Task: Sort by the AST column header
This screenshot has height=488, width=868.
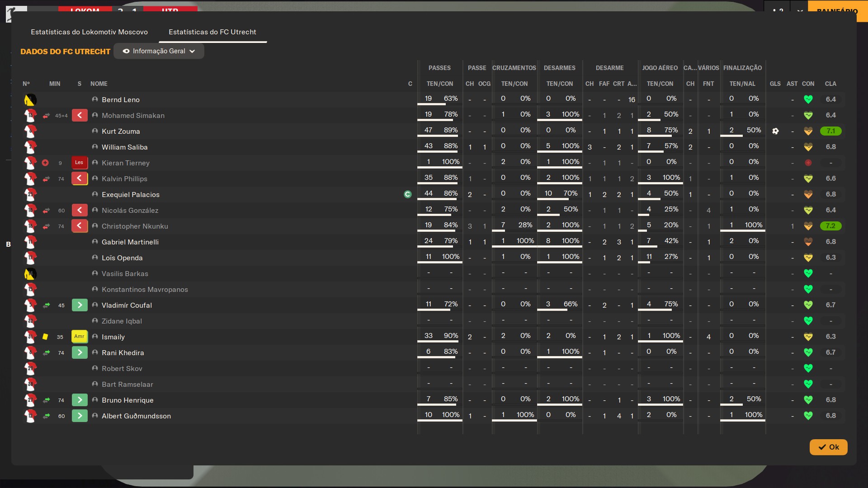Action: 792,84
